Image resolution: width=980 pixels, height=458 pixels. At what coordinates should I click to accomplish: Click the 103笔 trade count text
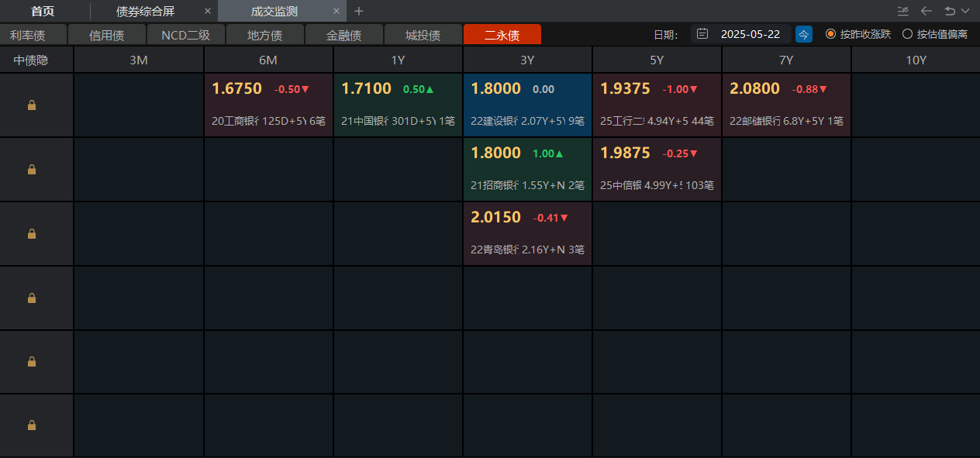tap(700, 185)
